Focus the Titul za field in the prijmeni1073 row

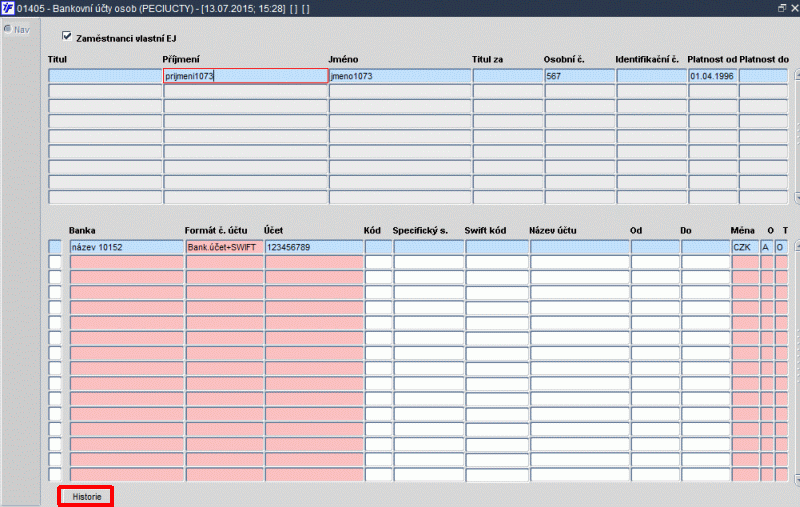(x=507, y=76)
